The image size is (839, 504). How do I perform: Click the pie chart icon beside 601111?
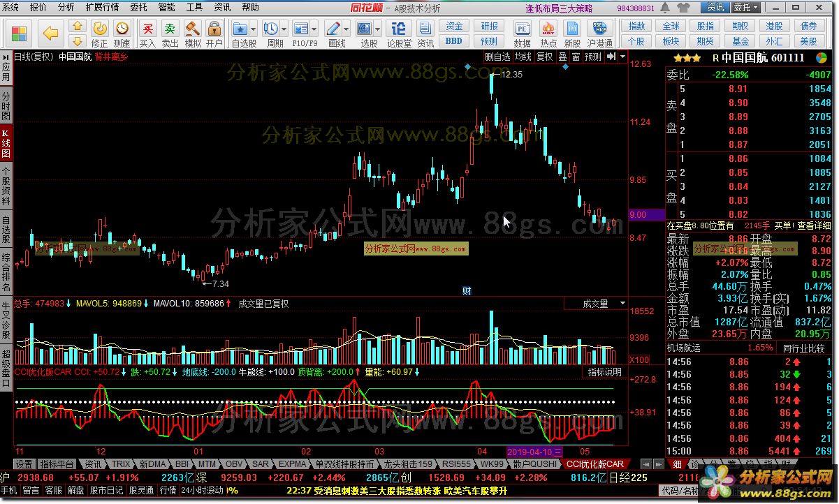[820, 58]
